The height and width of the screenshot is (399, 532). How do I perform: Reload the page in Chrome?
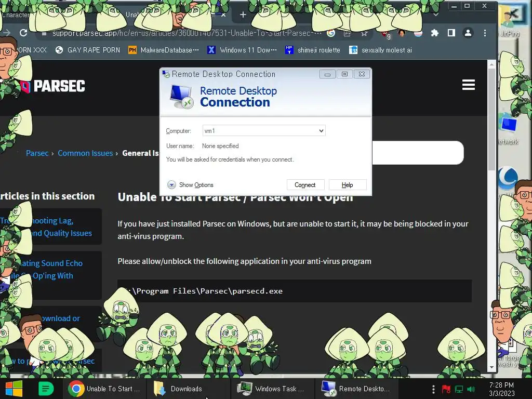[x=23, y=33]
